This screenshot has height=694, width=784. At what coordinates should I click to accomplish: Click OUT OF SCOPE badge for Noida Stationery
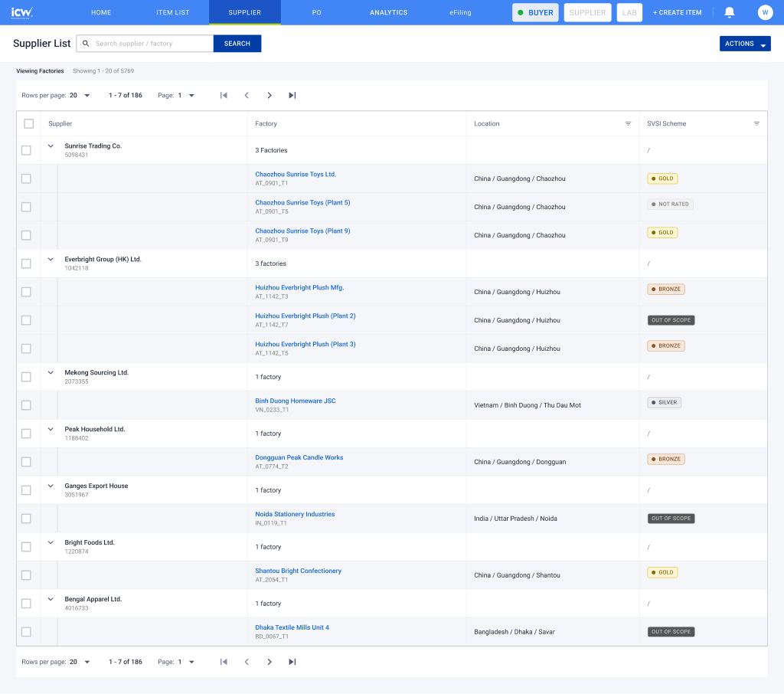(671, 519)
